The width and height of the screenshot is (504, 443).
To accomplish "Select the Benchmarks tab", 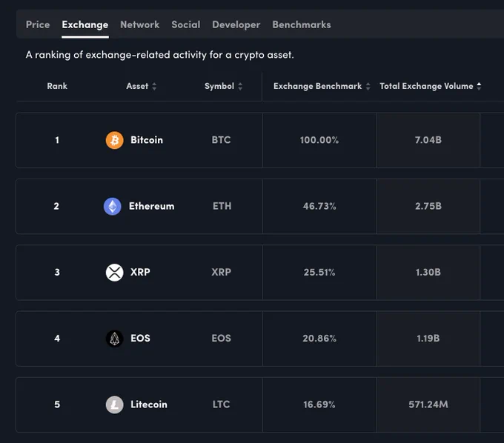I will 302,24.
